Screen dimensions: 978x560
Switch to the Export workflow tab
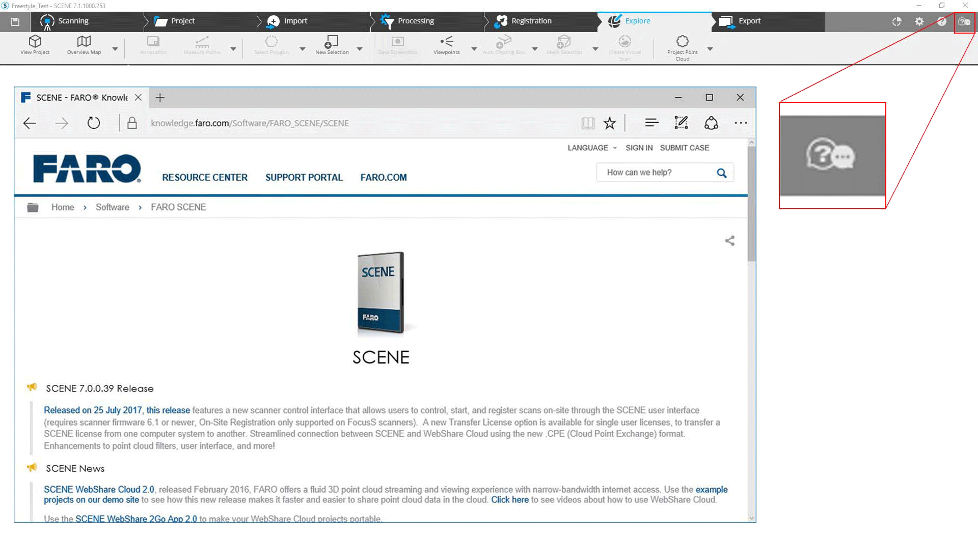point(767,21)
